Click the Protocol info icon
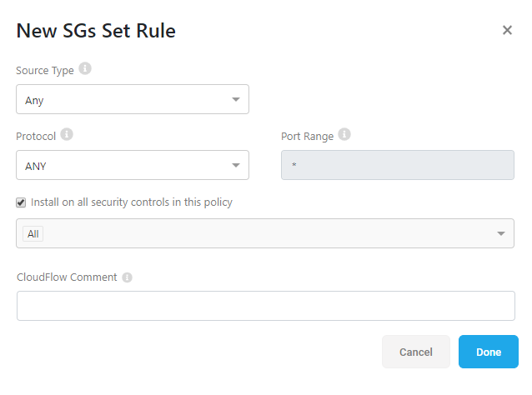Viewport: 532px width, 395px height. [67, 134]
